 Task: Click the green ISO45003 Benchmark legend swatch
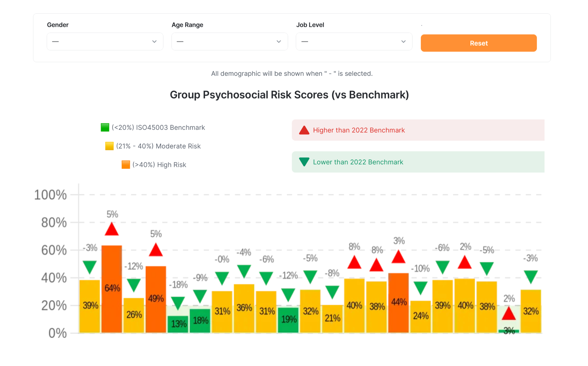coord(105,127)
